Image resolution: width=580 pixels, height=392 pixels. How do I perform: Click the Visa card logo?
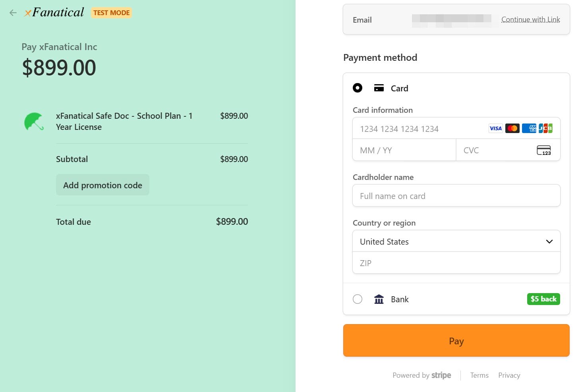click(495, 128)
